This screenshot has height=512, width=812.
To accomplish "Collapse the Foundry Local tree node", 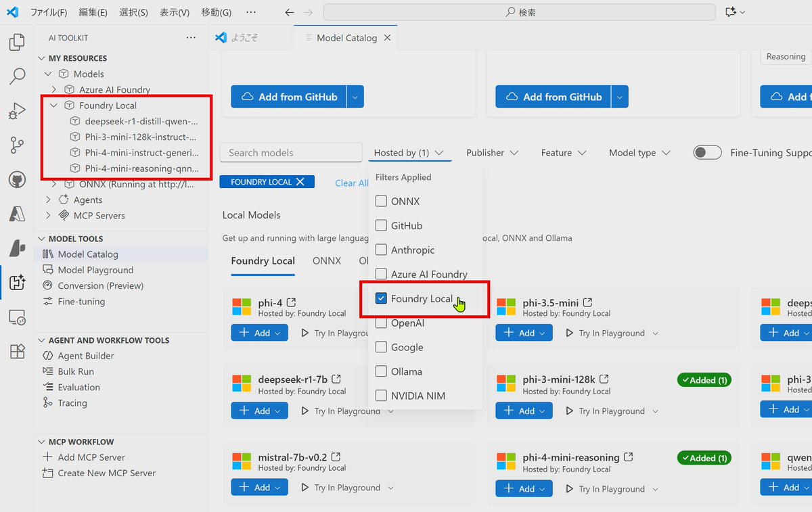I will [53, 106].
